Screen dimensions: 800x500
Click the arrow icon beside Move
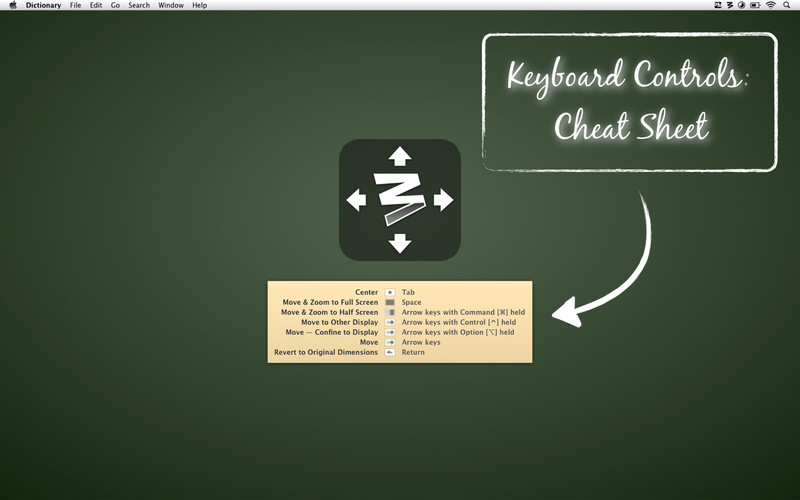pyautogui.click(x=390, y=342)
